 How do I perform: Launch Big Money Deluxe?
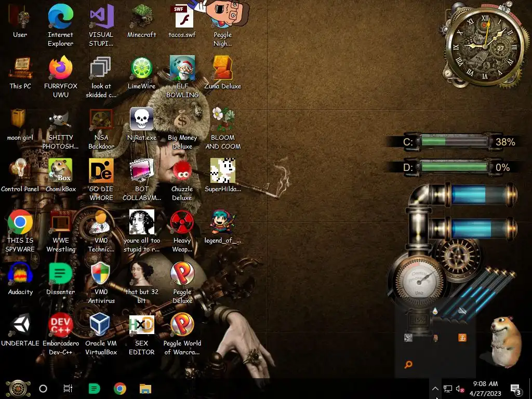182,129
